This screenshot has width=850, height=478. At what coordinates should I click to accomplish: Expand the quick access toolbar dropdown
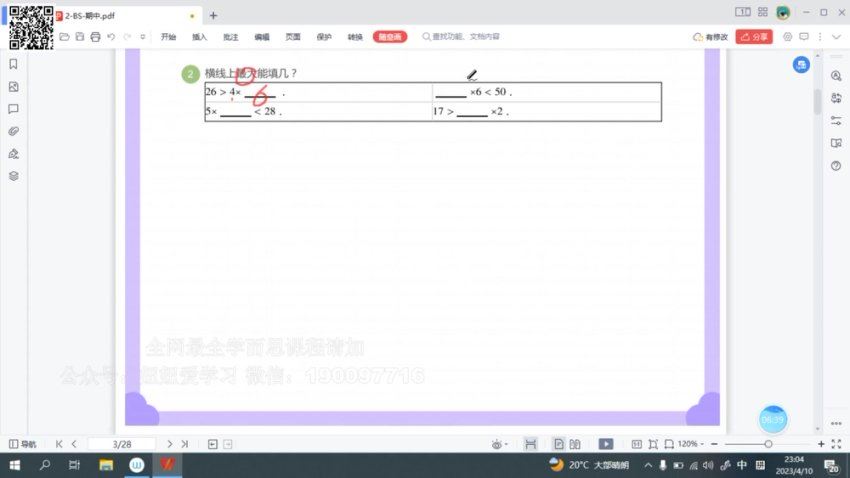143,37
